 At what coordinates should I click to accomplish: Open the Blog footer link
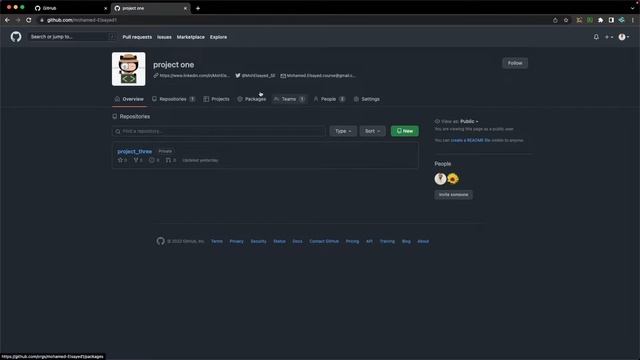[406, 242]
